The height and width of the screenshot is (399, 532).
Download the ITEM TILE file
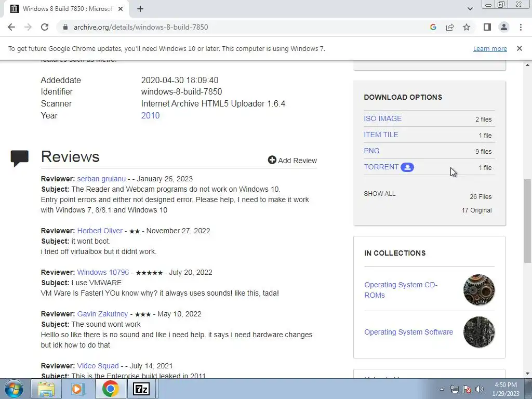coord(381,135)
